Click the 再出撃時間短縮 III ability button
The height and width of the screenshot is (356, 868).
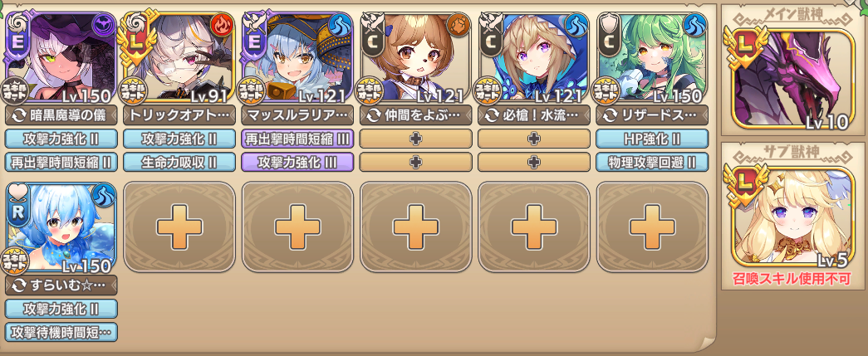(297, 139)
